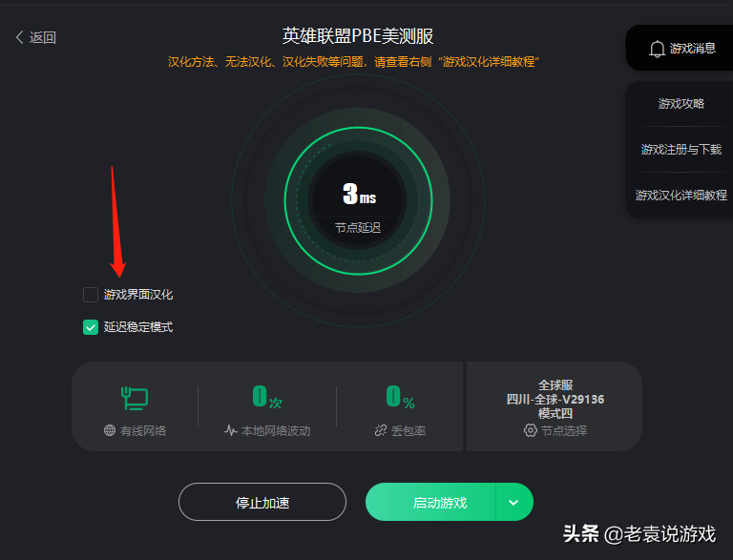Image resolution: width=733 pixels, height=560 pixels.
Task: Click the 返回 back link
Action: point(36,37)
